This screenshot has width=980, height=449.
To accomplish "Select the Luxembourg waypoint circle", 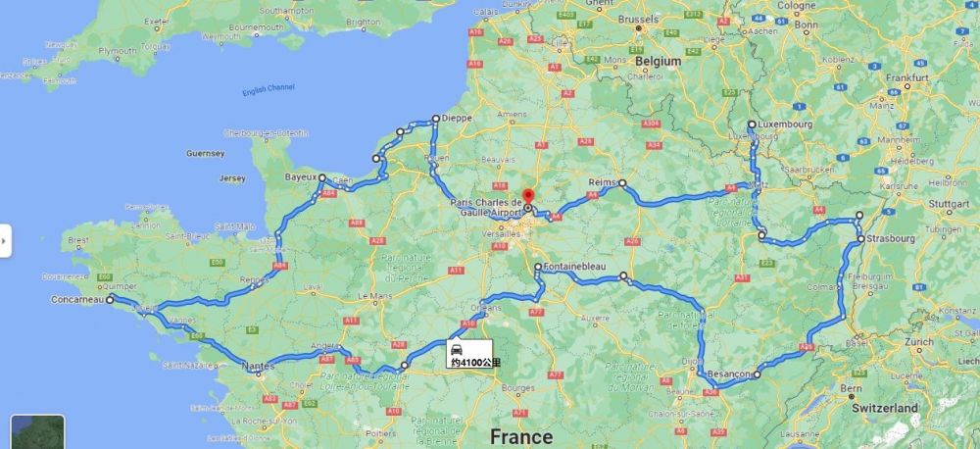I will [752, 125].
